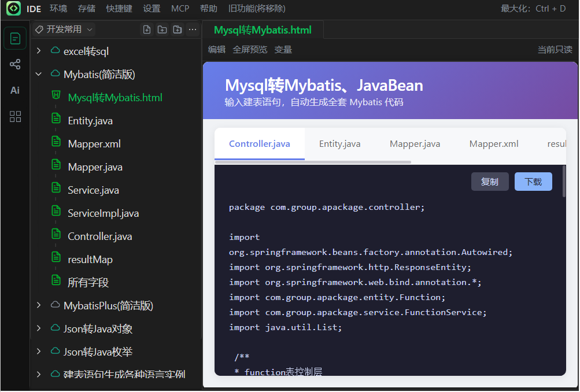The height and width of the screenshot is (392, 580).
Task: Click the import folder toolbar icon
Action: 178,29
